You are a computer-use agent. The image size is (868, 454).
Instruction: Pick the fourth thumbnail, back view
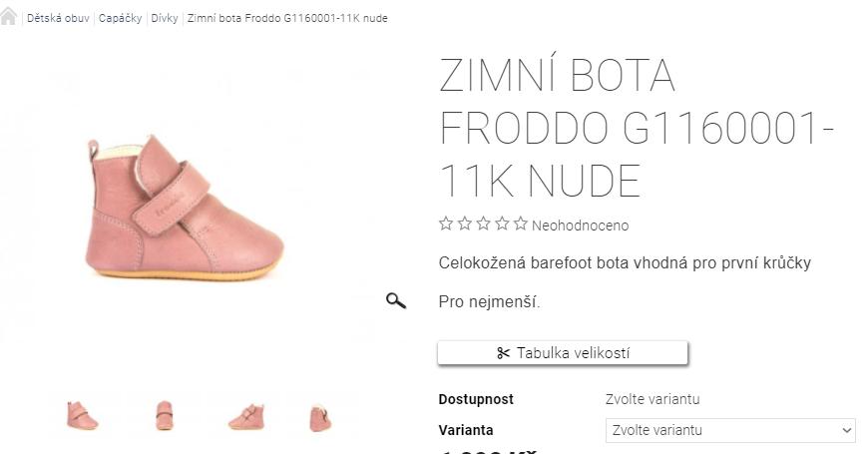click(320, 415)
